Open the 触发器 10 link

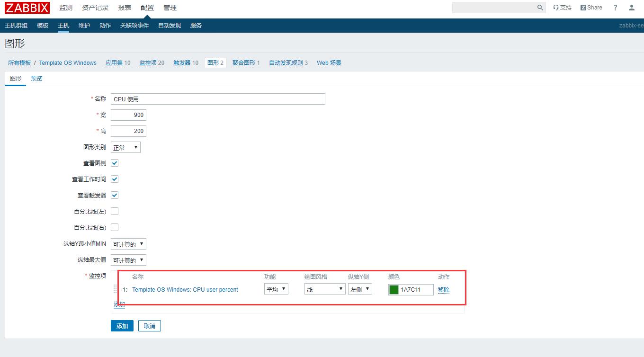(x=186, y=62)
